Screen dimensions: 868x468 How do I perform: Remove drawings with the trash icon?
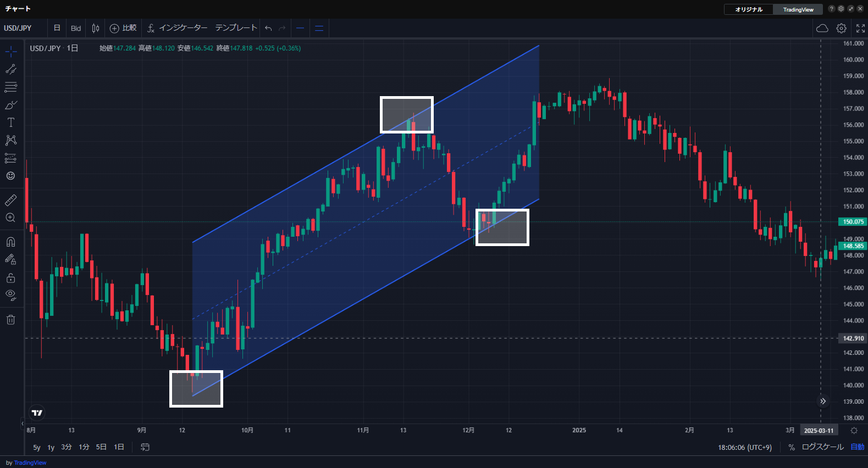click(10, 320)
